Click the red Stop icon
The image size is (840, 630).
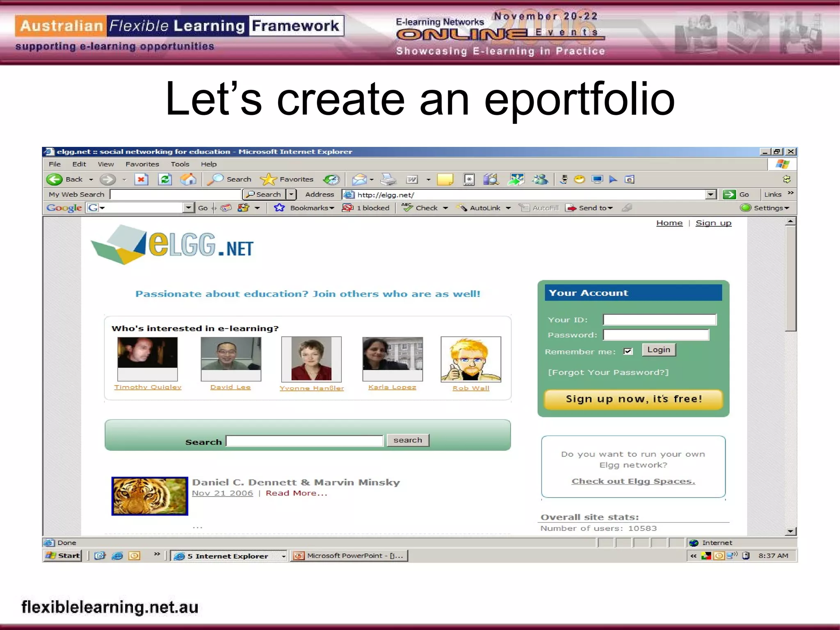141,179
